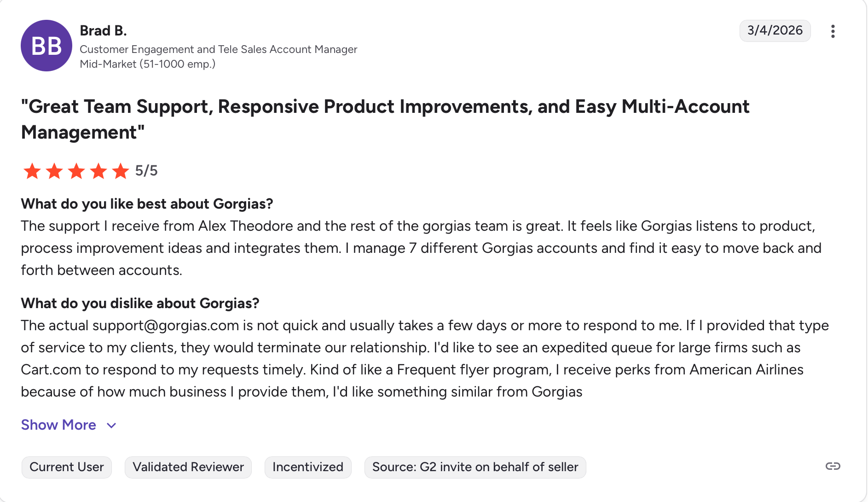Copy the review permalink via link icon
The height and width of the screenshot is (502, 868).
[833, 466]
